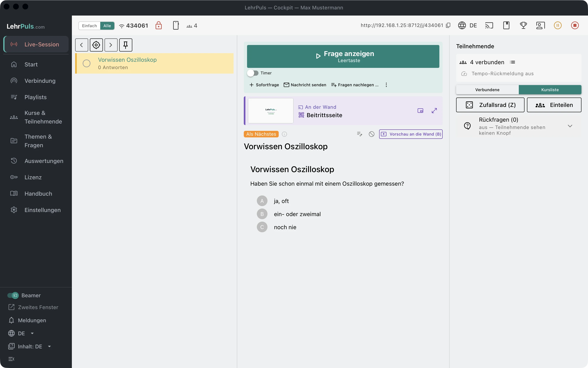Toggle the Beamer switch in sidebar

tap(13, 295)
